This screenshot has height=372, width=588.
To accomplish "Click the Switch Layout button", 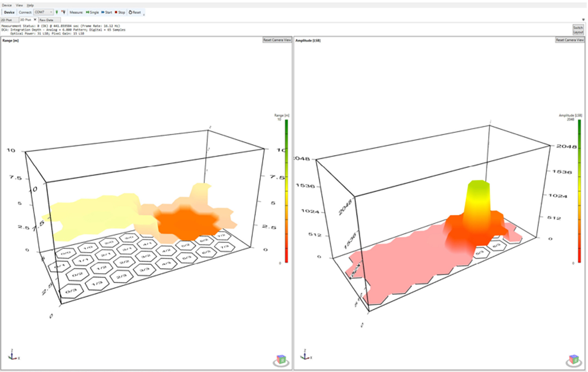I will pyautogui.click(x=578, y=30).
